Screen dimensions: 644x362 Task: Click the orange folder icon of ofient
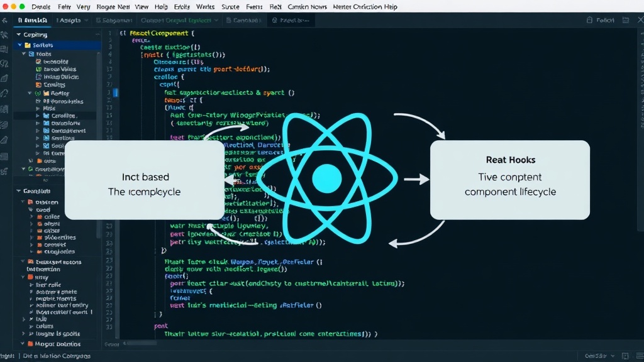point(40,224)
